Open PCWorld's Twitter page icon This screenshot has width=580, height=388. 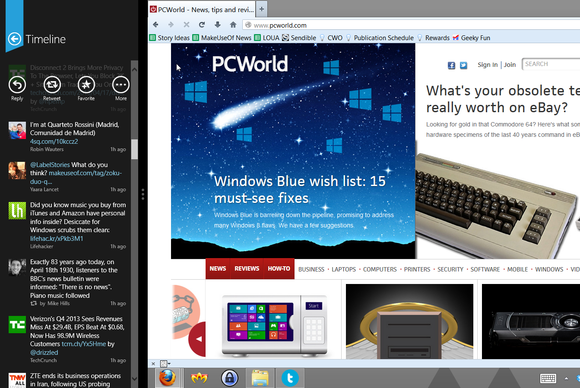(x=463, y=65)
